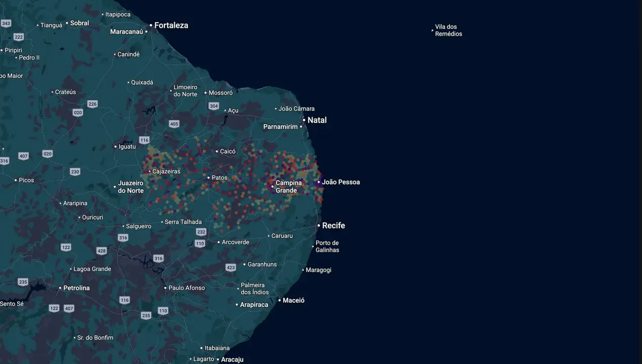
Task: Select the Maracanaú city label
Action: [126, 31]
